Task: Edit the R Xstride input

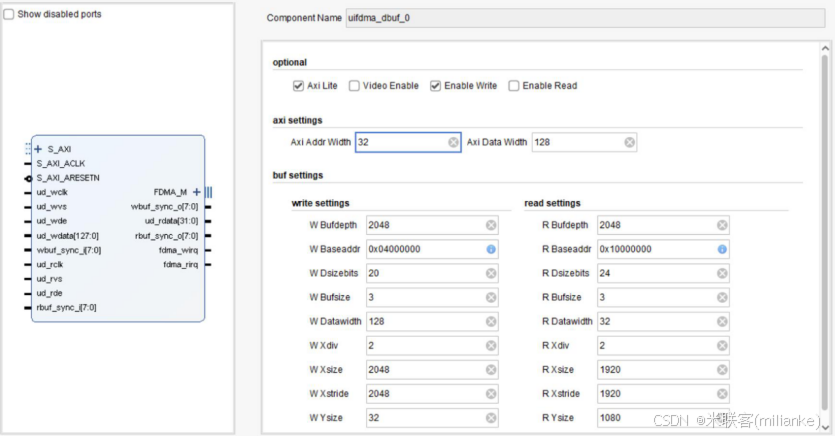Action: 663,393
